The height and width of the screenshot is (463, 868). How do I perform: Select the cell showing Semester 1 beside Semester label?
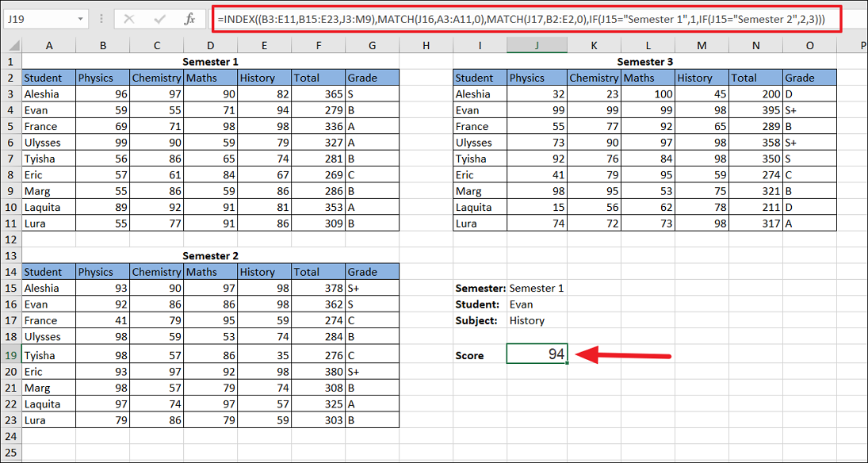[x=537, y=287]
